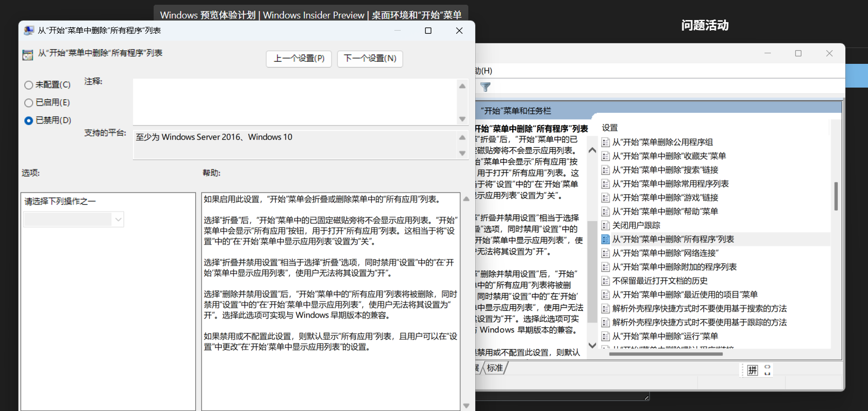The image size is (868, 411).
Task: Select policy text 从"开始"菜单中删除附加的程序列表
Action: coord(674,267)
